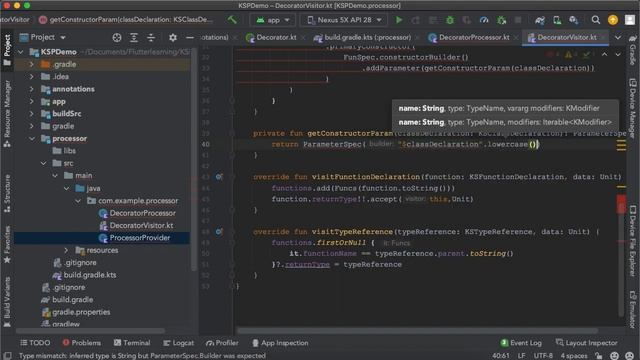Collapse the com.example.processor package
The image size is (640, 360).
(x=78, y=201)
